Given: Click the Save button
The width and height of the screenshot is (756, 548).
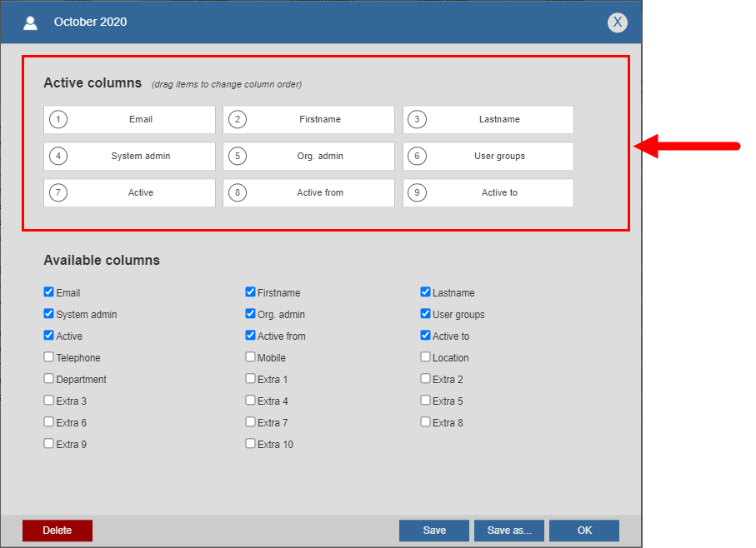Looking at the screenshot, I should 434,531.
